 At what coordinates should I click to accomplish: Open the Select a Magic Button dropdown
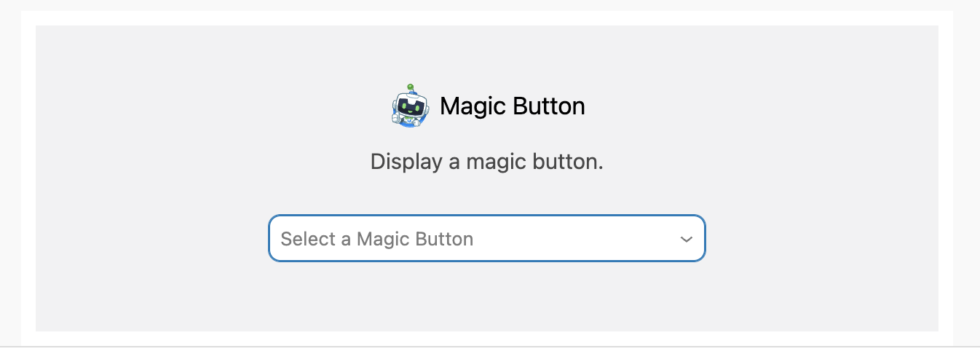486,238
